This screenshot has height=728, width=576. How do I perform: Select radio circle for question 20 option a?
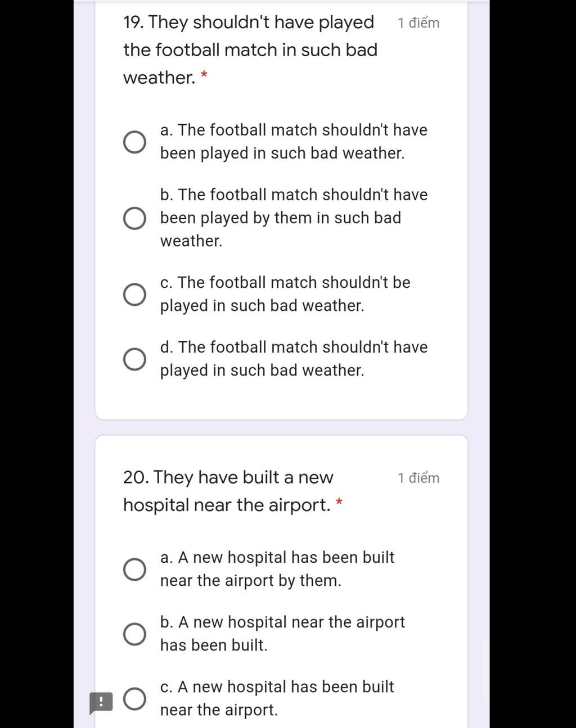tap(134, 569)
